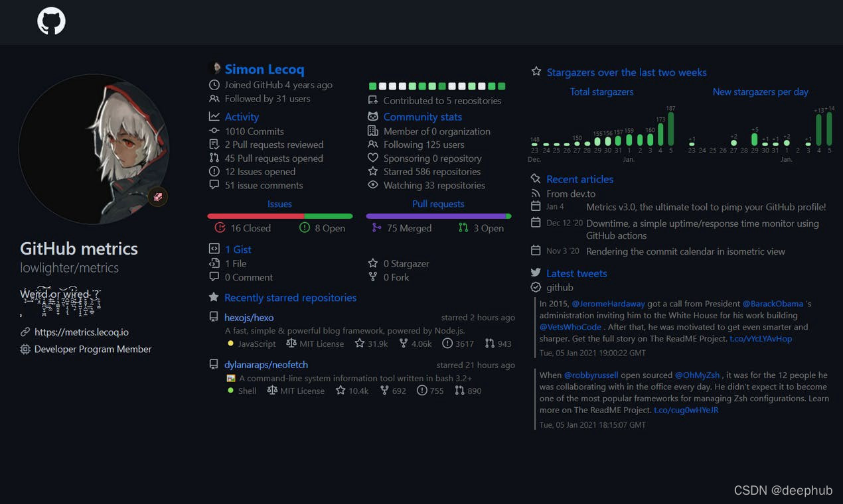Screen dimensions: 843x504
Task: Click the building icon beside Member of 0 organization
Action: point(372,131)
